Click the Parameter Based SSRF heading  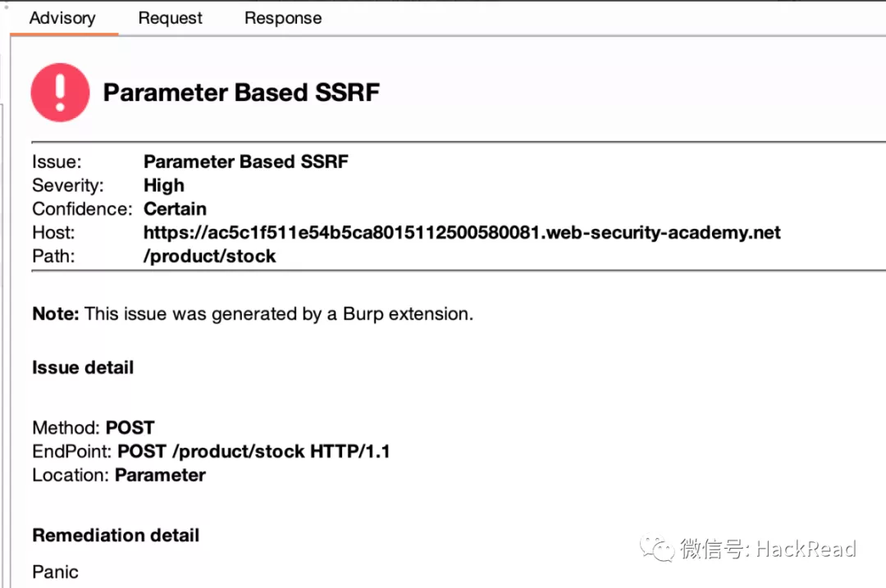coord(241,93)
